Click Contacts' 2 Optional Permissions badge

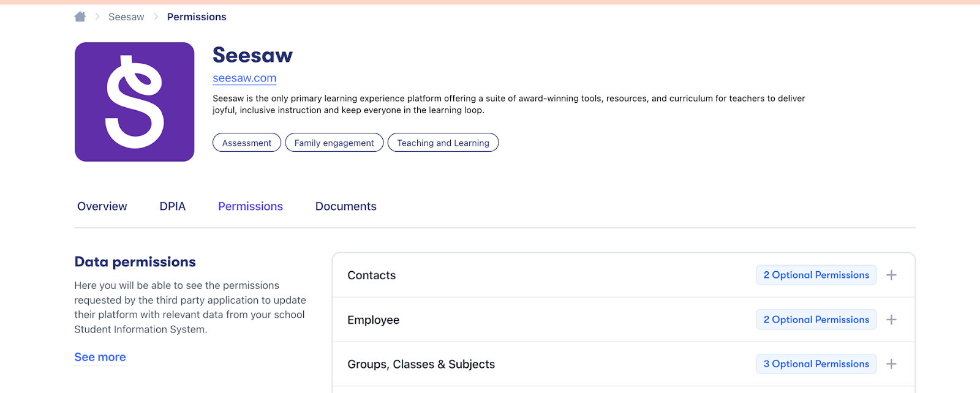(816, 275)
